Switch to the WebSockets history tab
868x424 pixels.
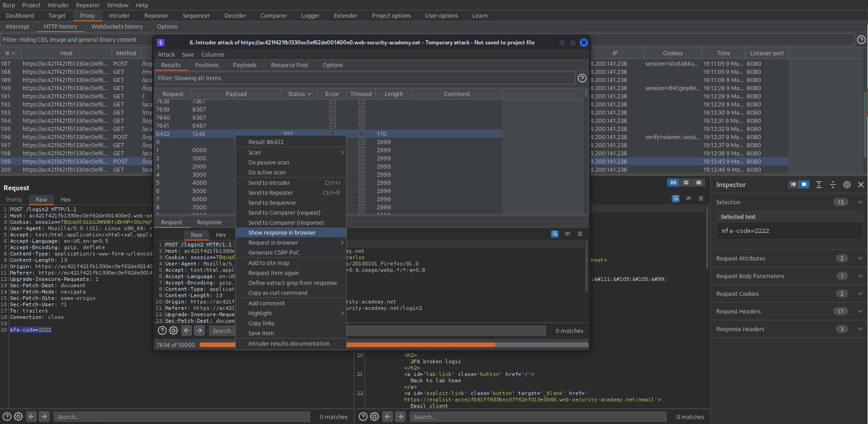point(117,26)
